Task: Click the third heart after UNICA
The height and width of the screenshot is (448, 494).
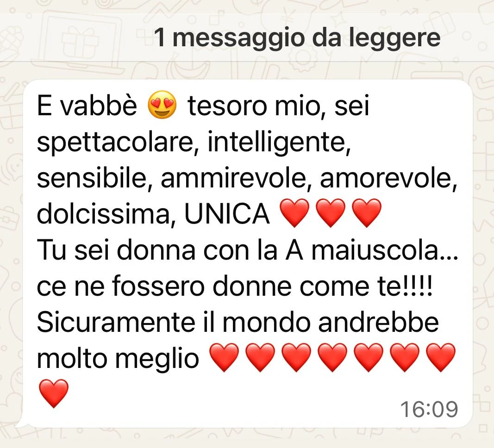Action: [366, 213]
